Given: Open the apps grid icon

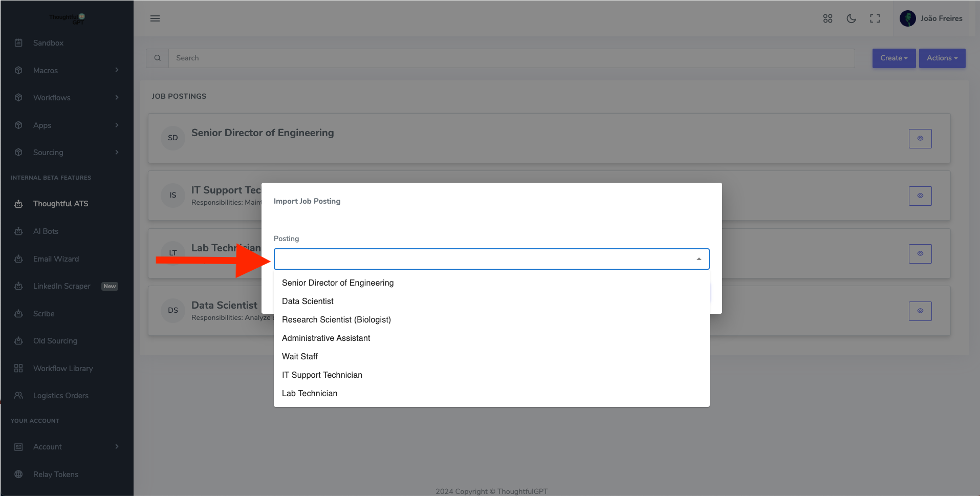Looking at the screenshot, I should click(x=827, y=18).
